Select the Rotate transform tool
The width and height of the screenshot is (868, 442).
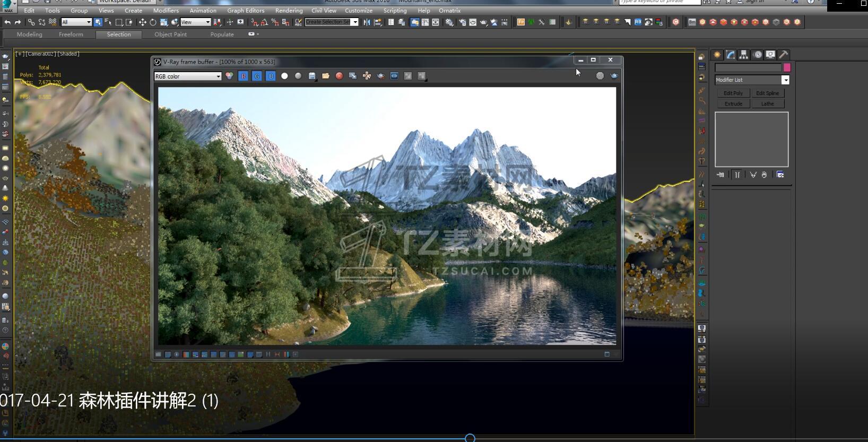click(x=153, y=22)
